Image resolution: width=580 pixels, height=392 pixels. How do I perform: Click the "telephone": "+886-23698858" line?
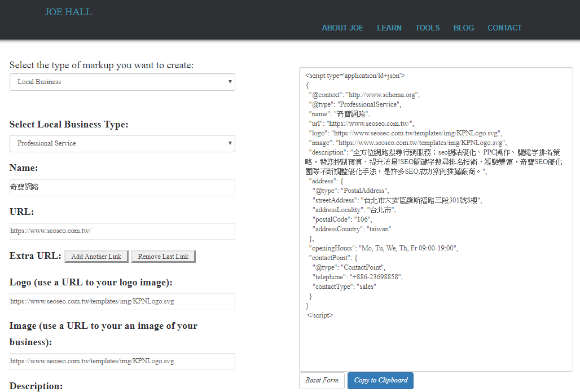pos(357,277)
